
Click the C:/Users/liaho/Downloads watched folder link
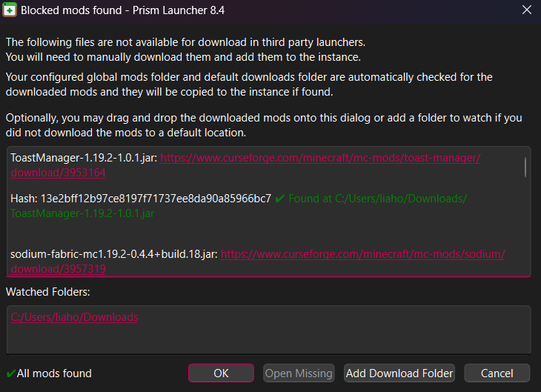click(74, 317)
